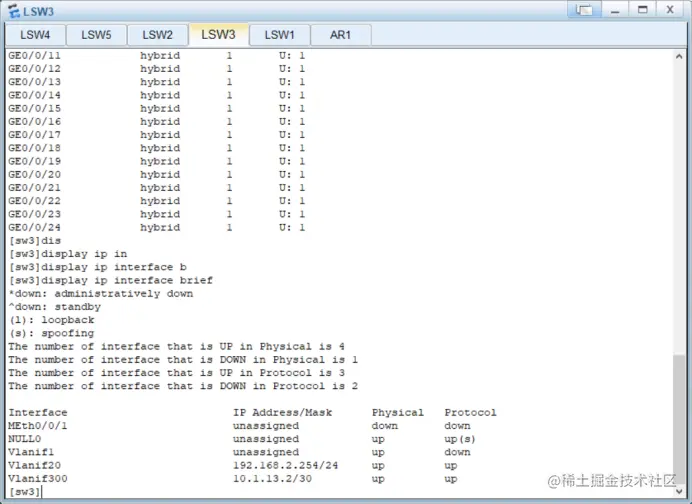The width and height of the screenshot is (692, 504).
Task: Click the GE0/0/12 interface name
Action: pyautogui.click(x=34, y=69)
